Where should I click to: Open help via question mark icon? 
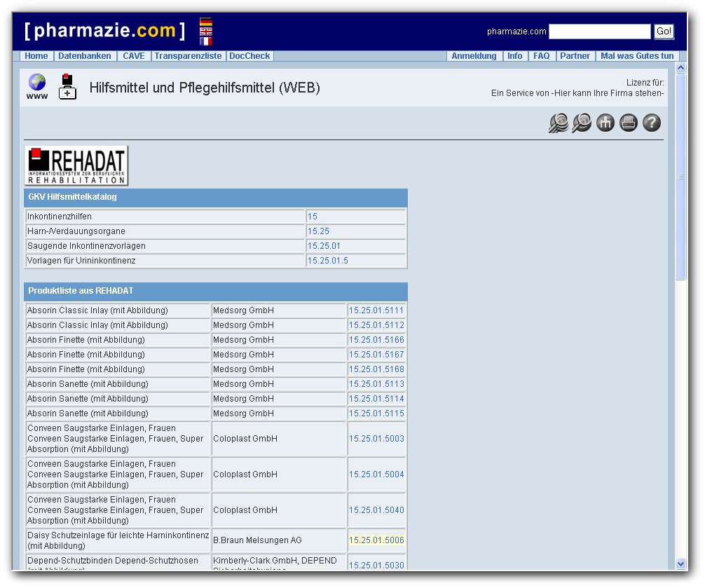pos(651,123)
